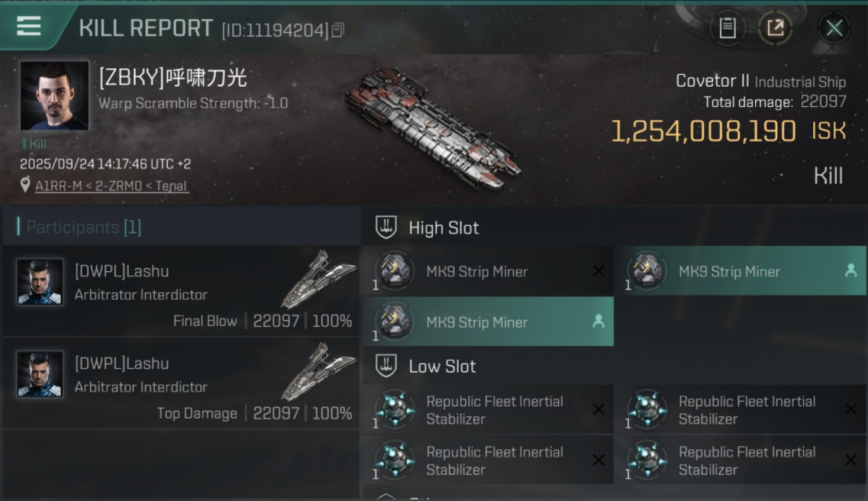Open the [ZBKY]呼啸刀光 pilot name
868x501 pixels.
pos(173,78)
